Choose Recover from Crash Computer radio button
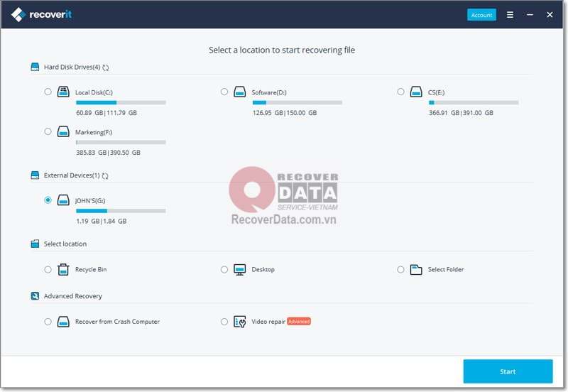Image resolution: width=568 pixels, height=392 pixels. click(48, 322)
